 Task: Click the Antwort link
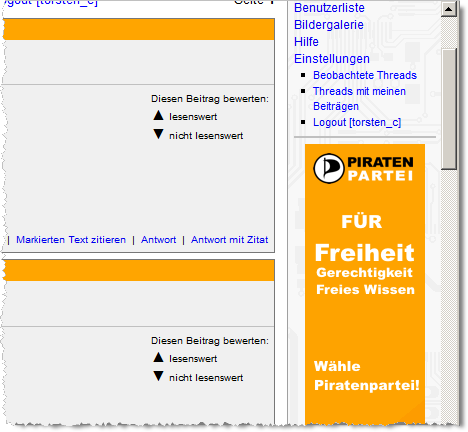[x=158, y=240]
